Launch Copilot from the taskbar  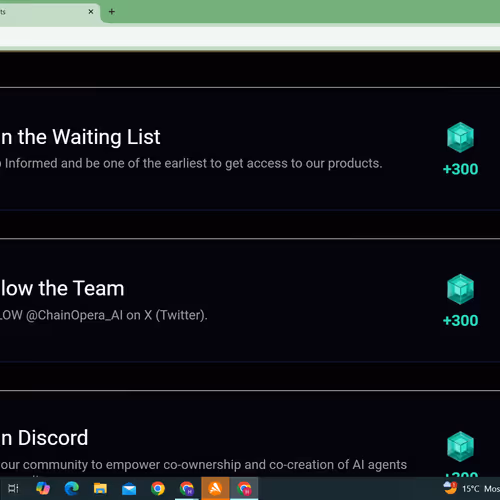[43, 489]
